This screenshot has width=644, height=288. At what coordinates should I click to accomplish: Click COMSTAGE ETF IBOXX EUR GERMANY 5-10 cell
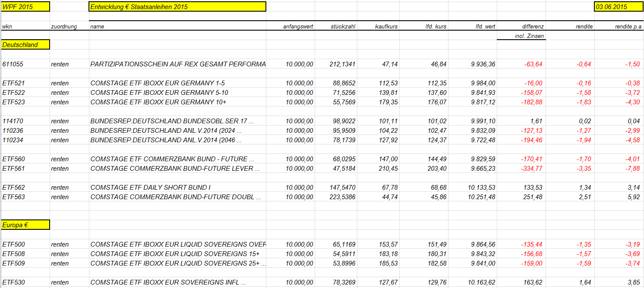tap(177, 93)
